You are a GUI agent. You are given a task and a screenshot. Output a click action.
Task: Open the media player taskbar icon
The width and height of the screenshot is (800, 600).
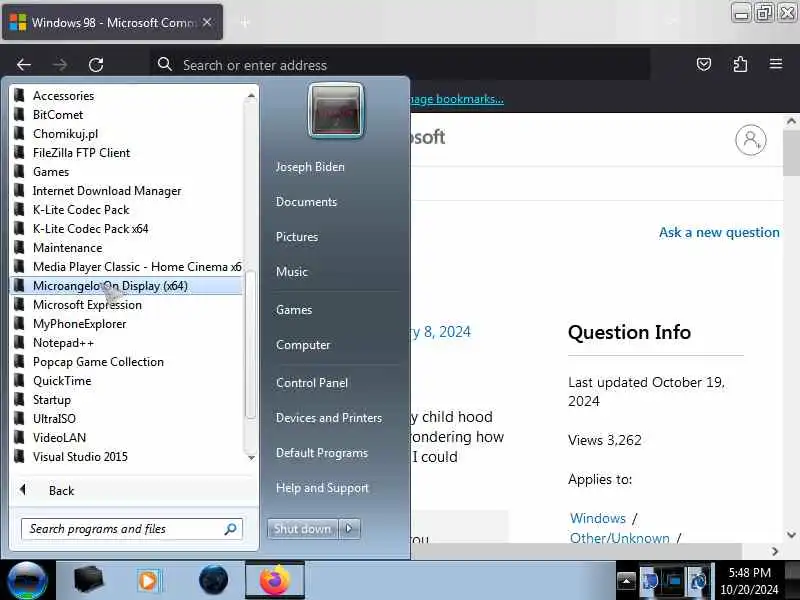[149, 581]
